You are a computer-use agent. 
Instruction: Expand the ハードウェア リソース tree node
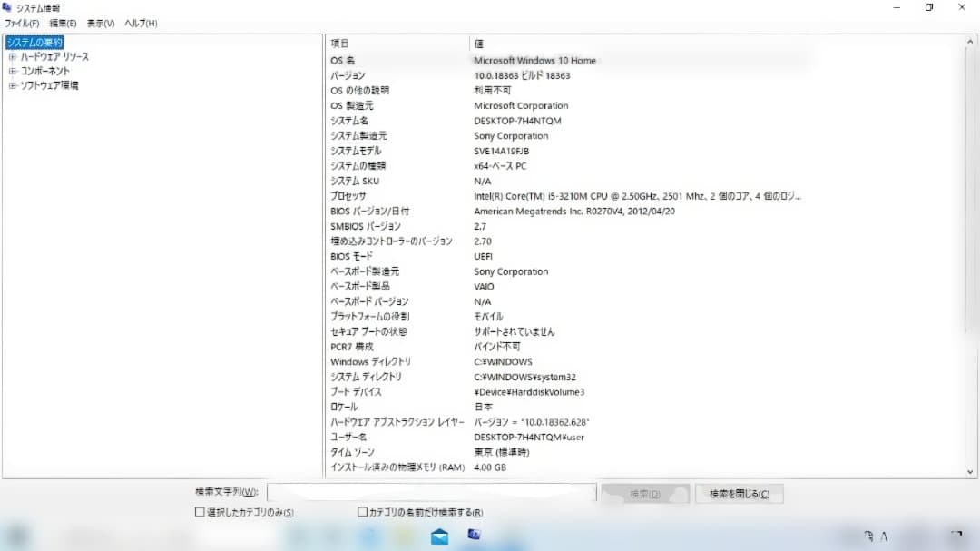pyautogui.click(x=13, y=56)
